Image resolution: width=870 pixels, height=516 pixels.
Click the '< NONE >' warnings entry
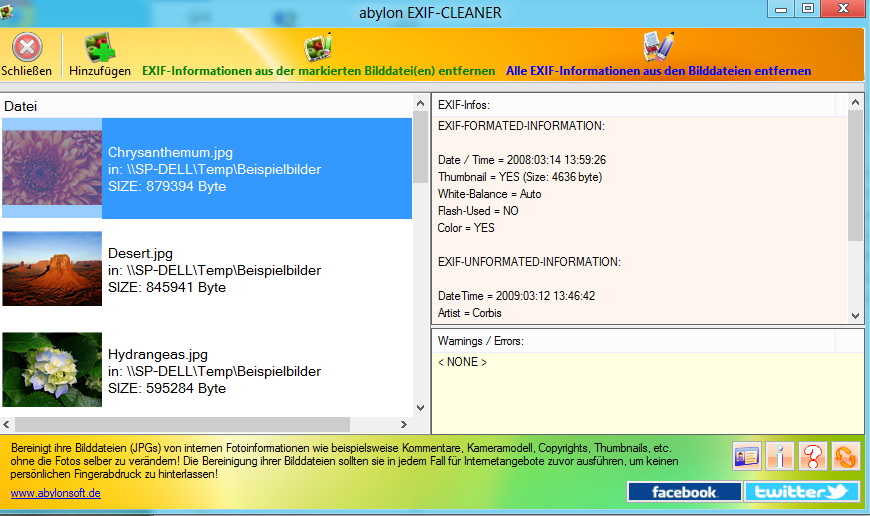click(x=462, y=362)
